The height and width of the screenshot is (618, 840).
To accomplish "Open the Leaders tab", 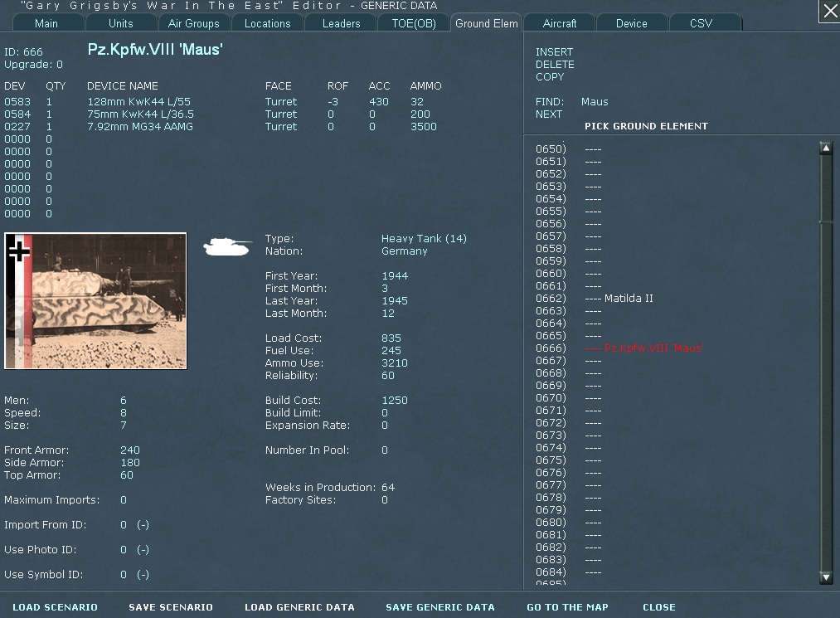I will point(342,23).
